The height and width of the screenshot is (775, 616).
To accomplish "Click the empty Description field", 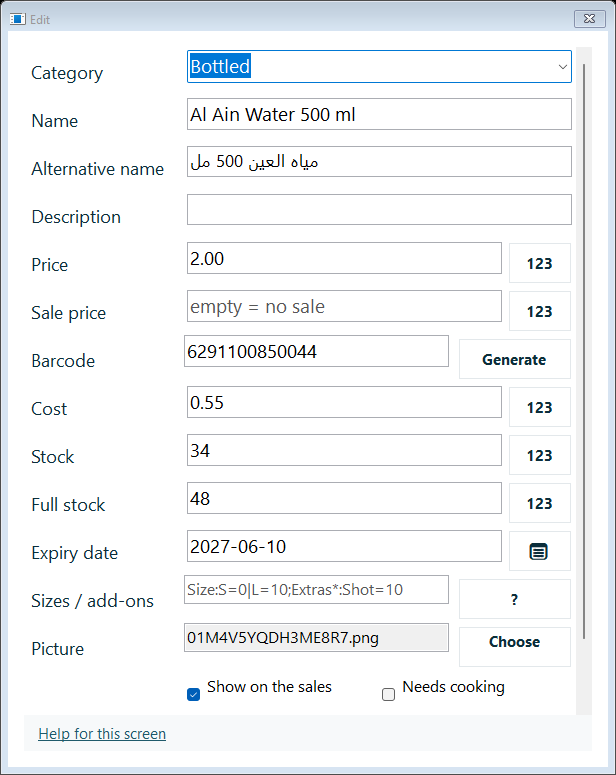I will 379,210.
